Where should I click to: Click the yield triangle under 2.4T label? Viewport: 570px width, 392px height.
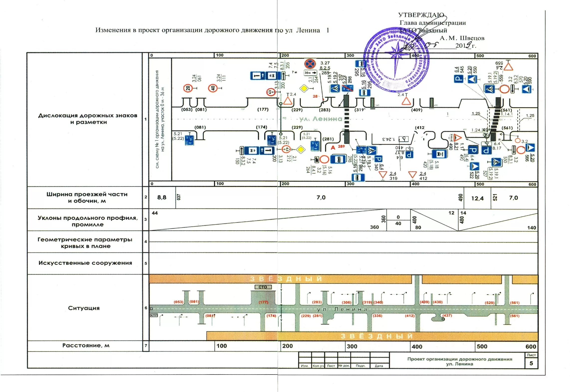click(x=406, y=101)
